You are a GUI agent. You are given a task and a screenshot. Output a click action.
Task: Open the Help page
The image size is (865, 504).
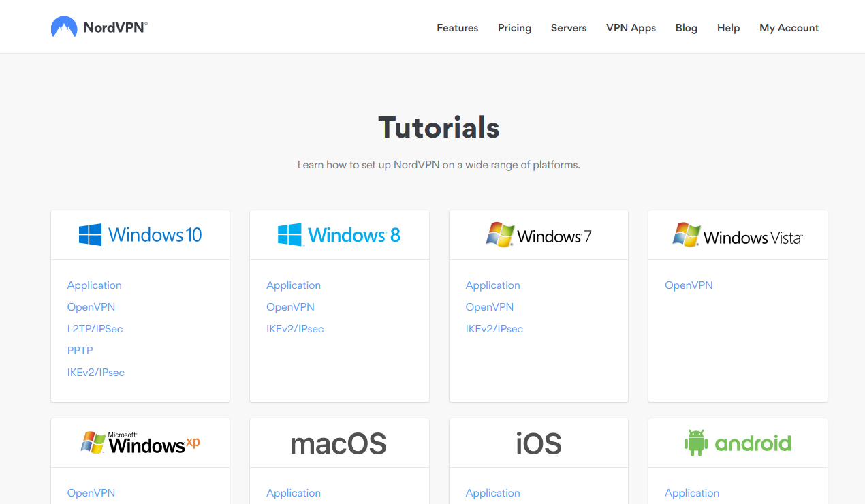[x=729, y=28]
